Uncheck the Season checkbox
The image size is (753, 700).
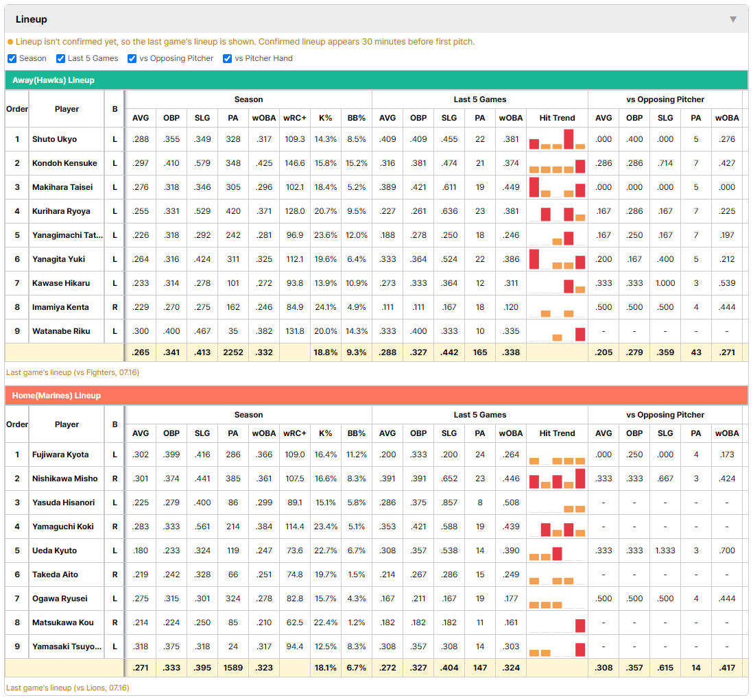(12, 58)
